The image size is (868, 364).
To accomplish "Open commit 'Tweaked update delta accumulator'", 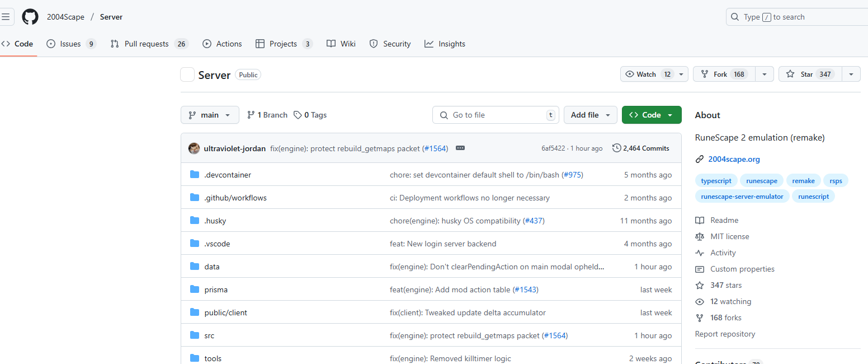I will [x=468, y=312].
